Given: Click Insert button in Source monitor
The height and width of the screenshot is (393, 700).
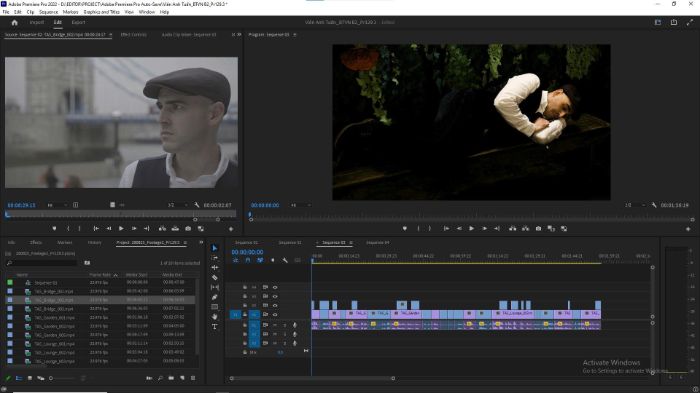Looking at the screenshot, I should (x=162, y=229).
